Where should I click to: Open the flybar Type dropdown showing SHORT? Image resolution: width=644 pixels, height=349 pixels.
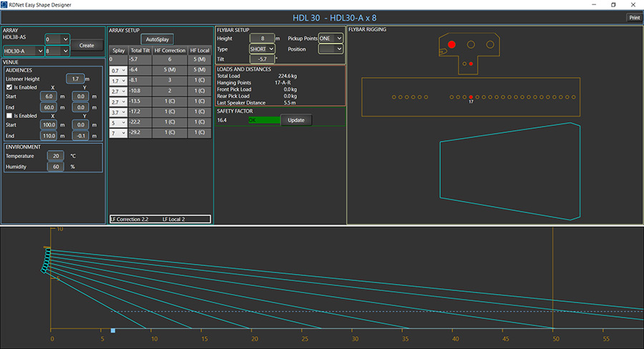pyautogui.click(x=262, y=49)
